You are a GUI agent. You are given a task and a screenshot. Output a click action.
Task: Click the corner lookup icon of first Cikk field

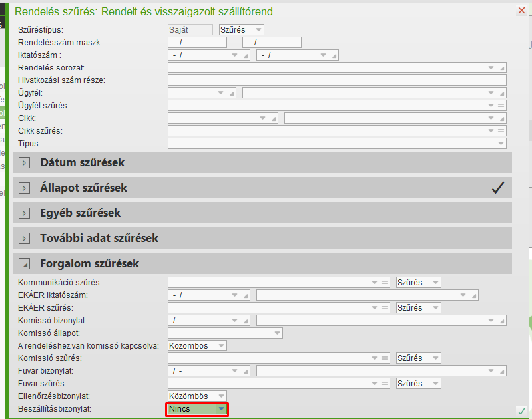pos(274,118)
